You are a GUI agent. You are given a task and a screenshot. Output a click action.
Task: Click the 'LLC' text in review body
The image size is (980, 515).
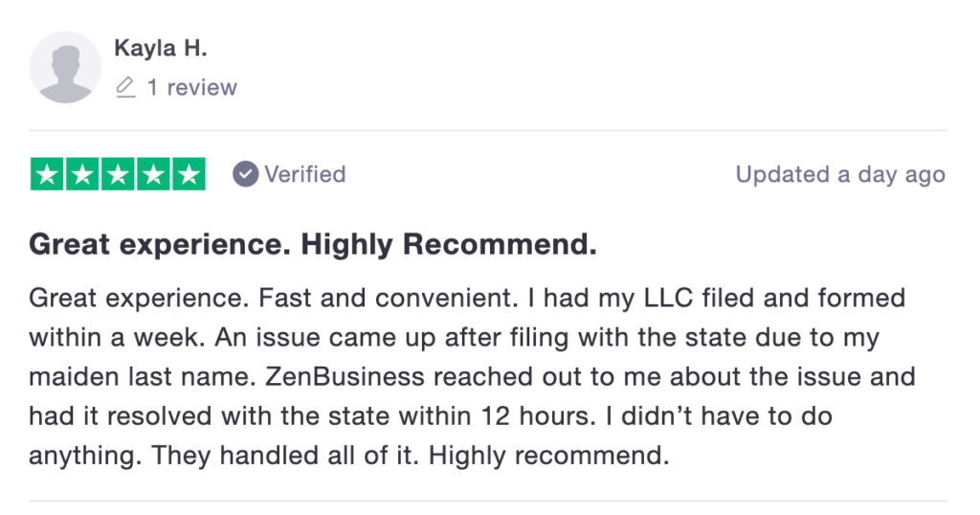(669, 298)
